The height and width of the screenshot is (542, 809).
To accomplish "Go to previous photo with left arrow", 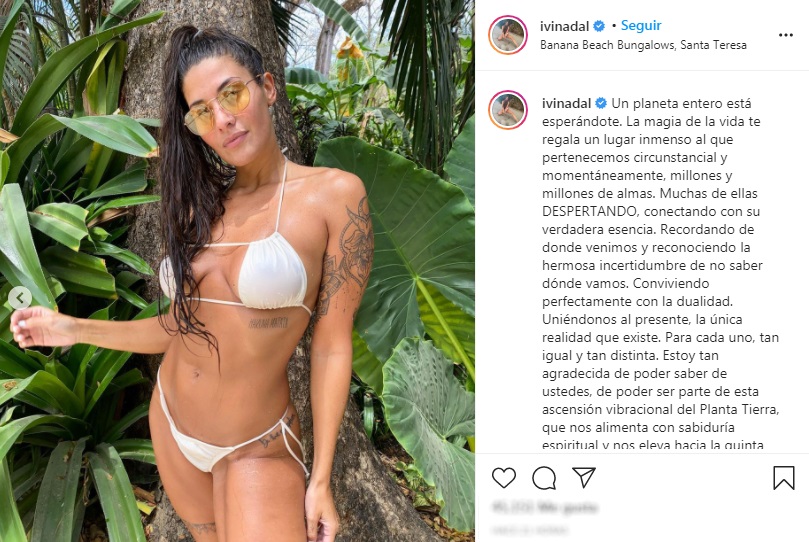I will pyautogui.click(x=20, y=298).
